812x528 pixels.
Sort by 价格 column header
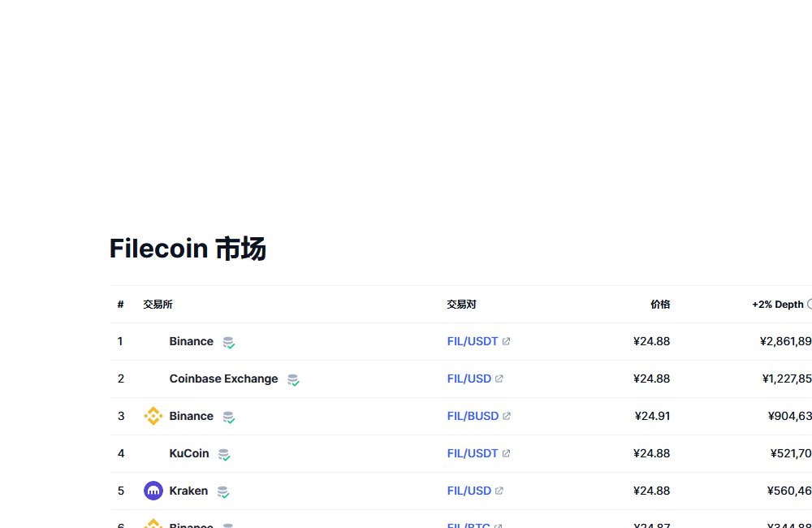pos(660,304)
